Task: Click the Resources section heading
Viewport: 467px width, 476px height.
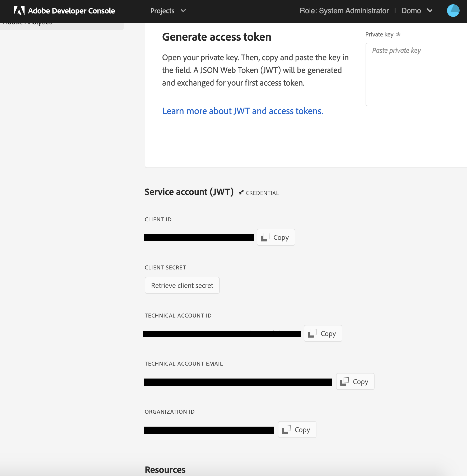Action: [x=165, y=469]
